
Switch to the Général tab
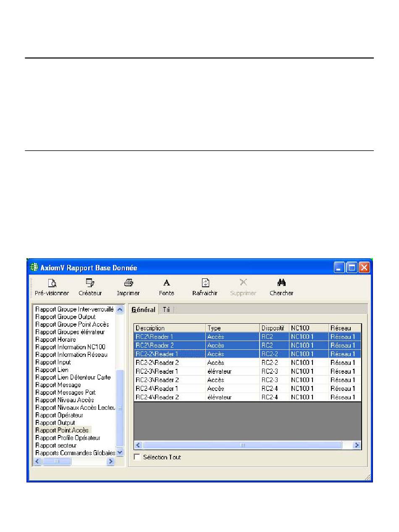point(143,310)
